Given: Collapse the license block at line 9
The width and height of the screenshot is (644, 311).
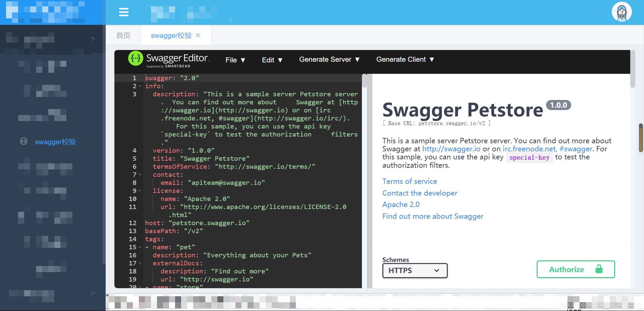Looking at the screenshot, I should [140, 191].
